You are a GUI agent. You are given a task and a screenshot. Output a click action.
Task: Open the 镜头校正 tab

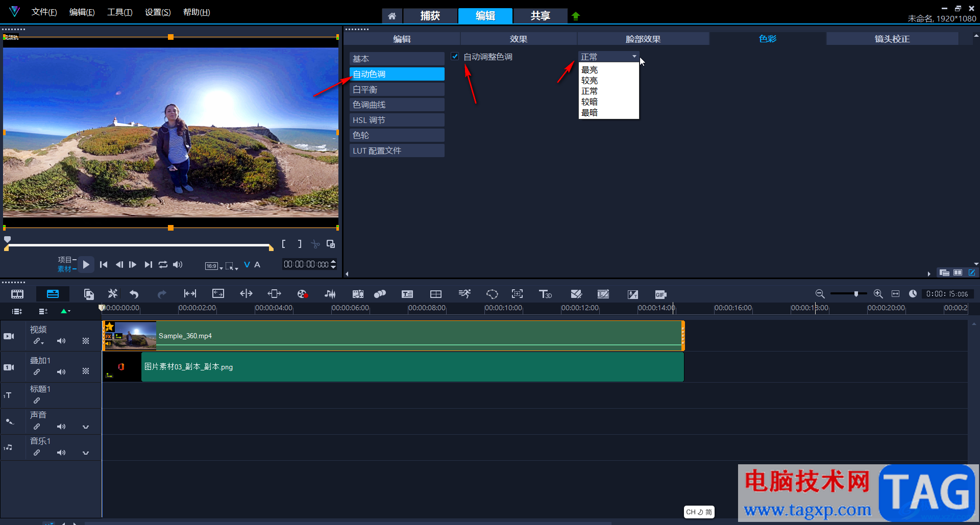pyautogui.click(x=892, y=39)
